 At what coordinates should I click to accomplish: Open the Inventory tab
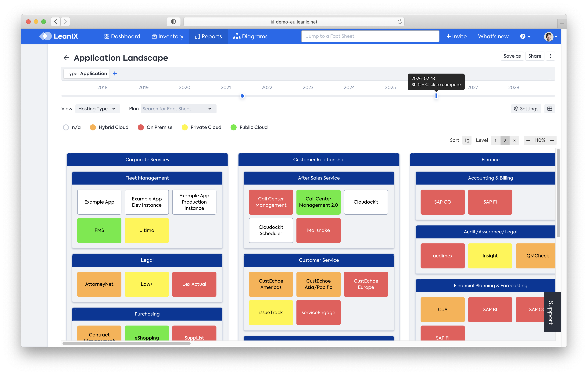167,36
